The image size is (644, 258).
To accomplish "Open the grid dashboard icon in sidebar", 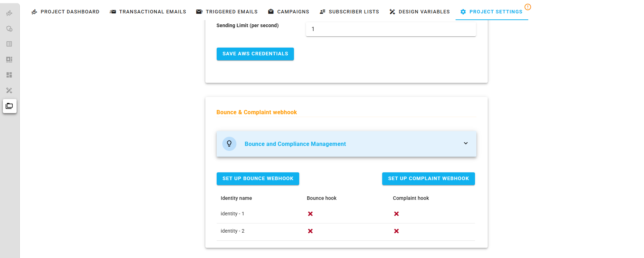I will click(x=9, y=75).
